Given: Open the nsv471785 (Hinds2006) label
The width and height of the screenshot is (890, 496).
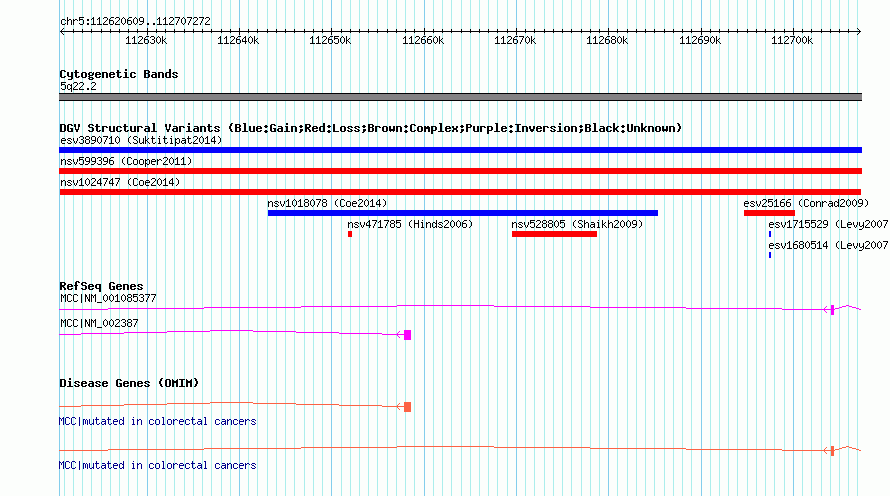Looking at the screenshot, I should pos(410,224).
